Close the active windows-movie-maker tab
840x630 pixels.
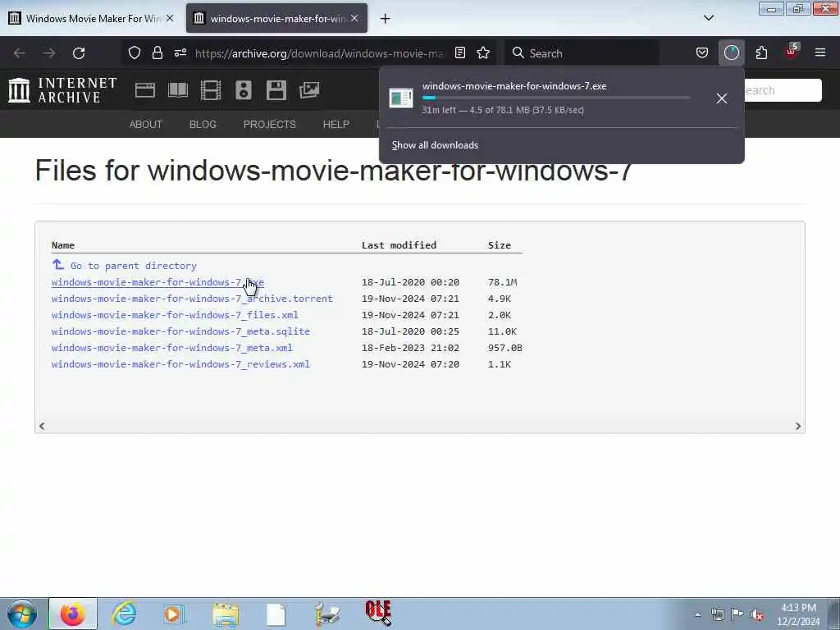coord(354,18)
